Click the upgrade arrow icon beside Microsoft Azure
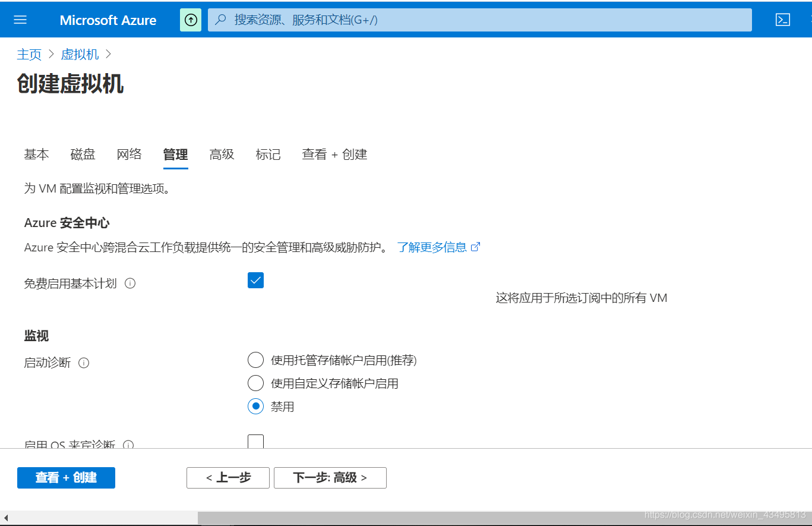Screen dimensions: 812x526 [x=191, y=20]
